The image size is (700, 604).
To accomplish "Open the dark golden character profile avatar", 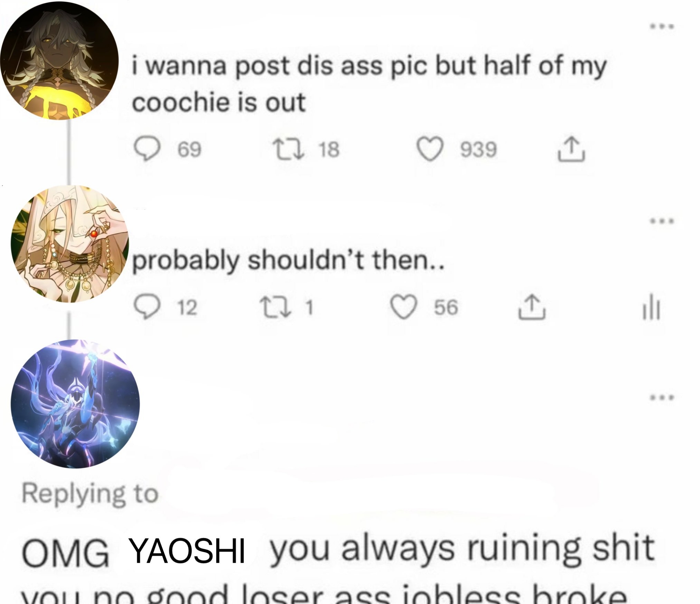I will 59,60.
